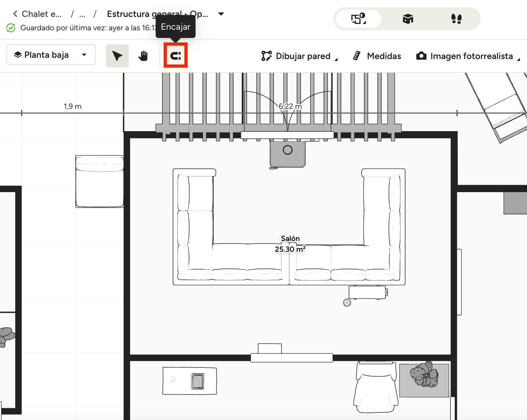Toggle the Encajar magnet snap

[175, 56]
